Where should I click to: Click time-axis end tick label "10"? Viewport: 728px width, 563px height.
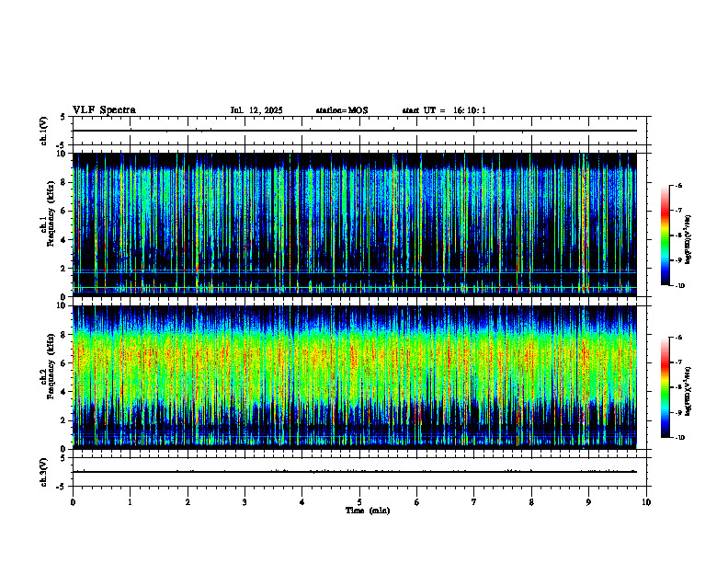(646, 502)
